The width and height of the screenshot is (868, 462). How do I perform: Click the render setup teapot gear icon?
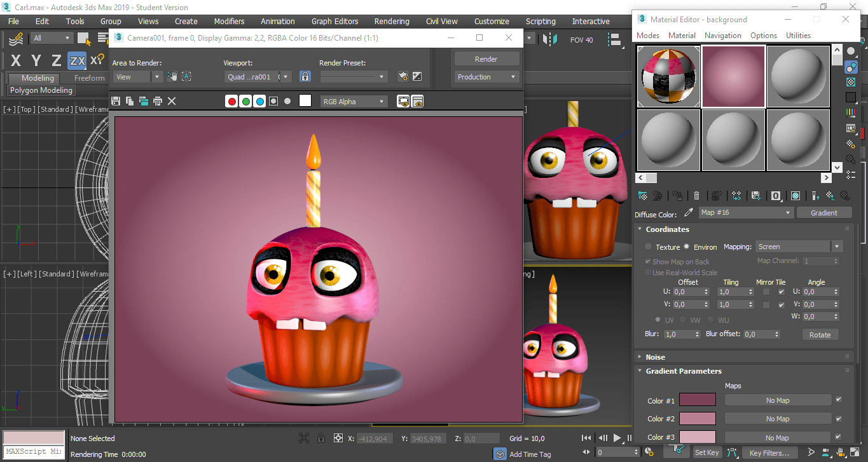(403, 77)
